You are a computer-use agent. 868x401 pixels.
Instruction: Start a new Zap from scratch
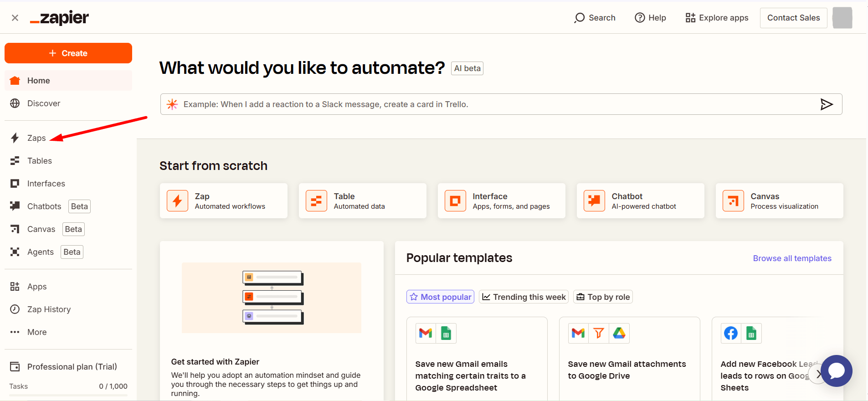click(x=224, y=201)
